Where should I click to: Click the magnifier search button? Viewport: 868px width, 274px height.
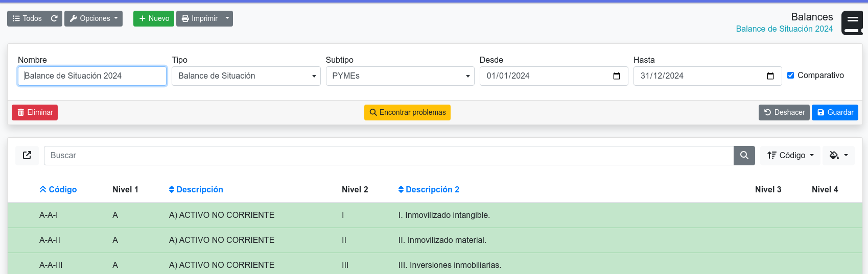[x=744, y=156]
